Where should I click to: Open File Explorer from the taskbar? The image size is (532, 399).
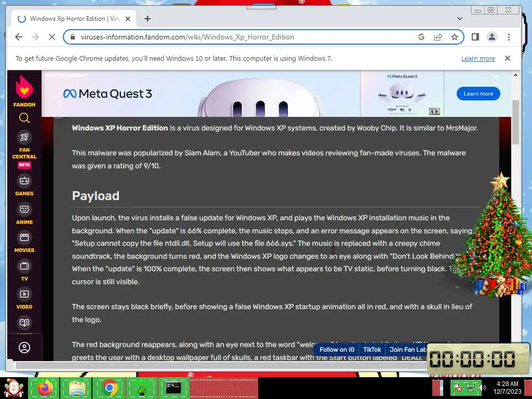pyautogui.click(x=77, y=388)
